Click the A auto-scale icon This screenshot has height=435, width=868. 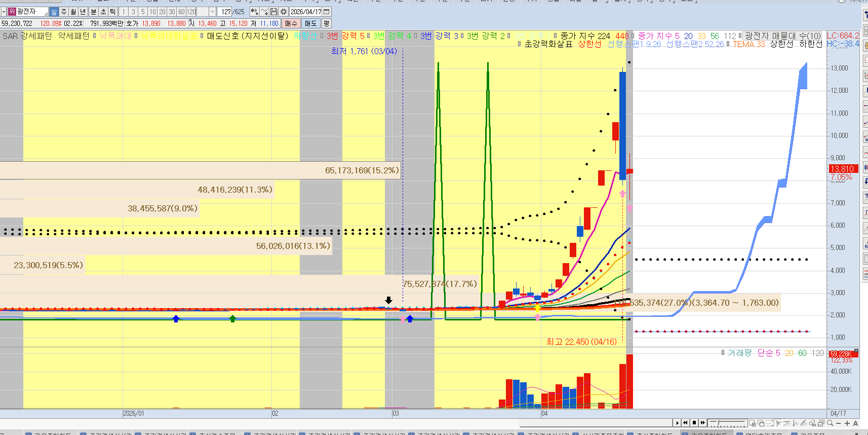pyautogui.click(x=856, y=423)
